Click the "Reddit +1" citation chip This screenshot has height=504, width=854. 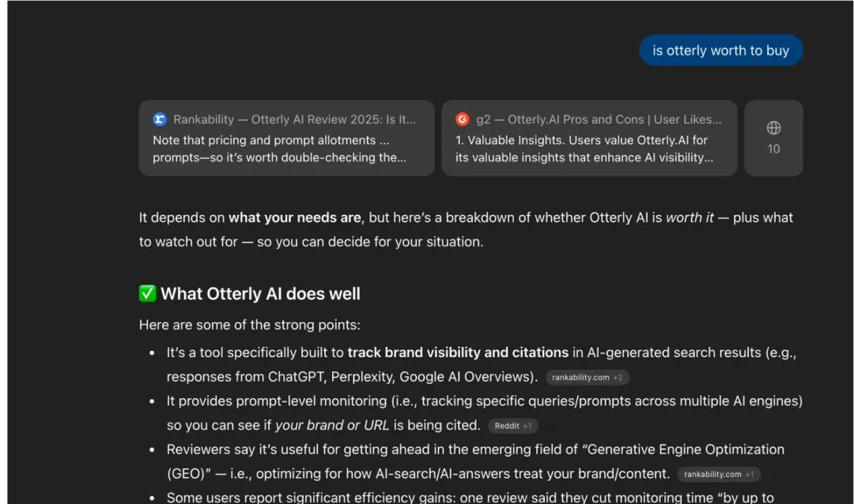(x=512, y=426)
